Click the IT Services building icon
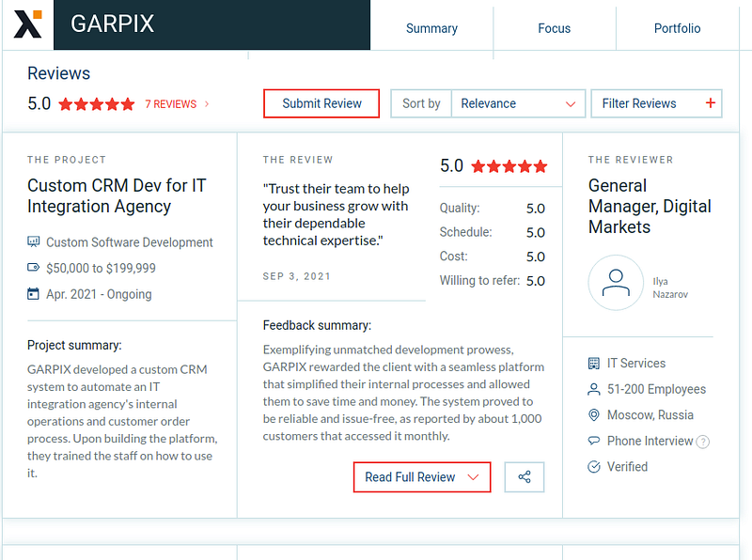 coord(593,364)
